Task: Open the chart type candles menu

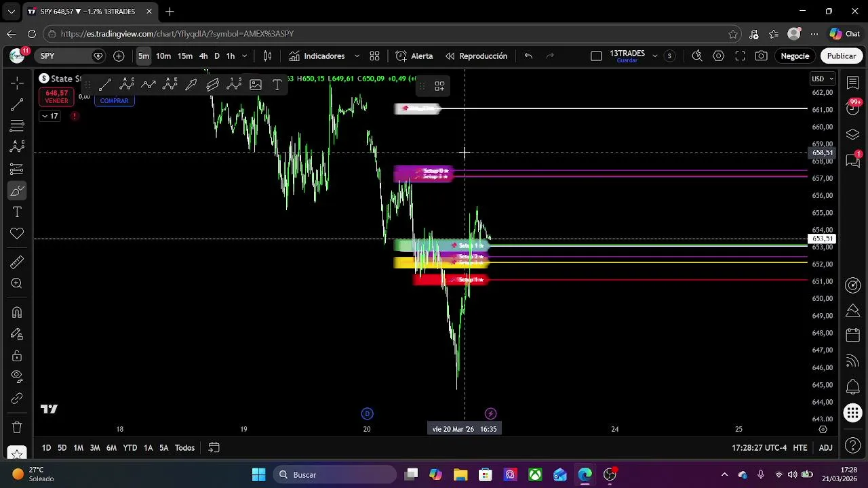Action: point(268,56)
